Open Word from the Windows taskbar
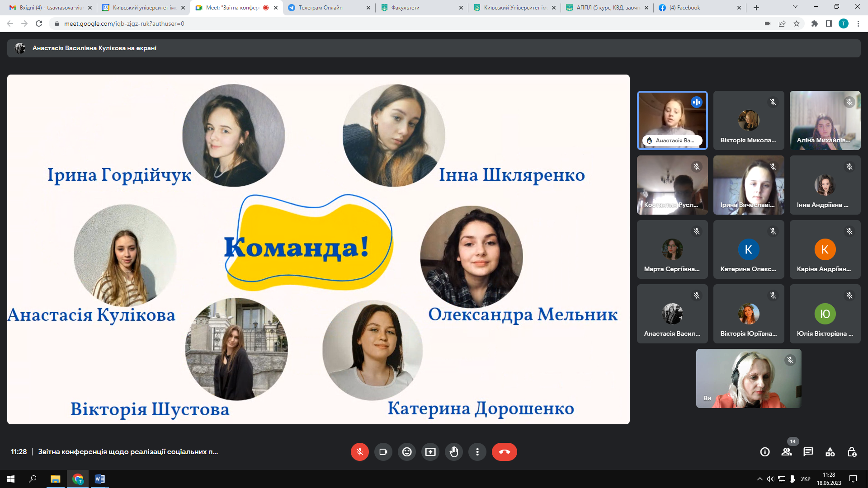Viewport: 868px width, 488px height. 100,479
